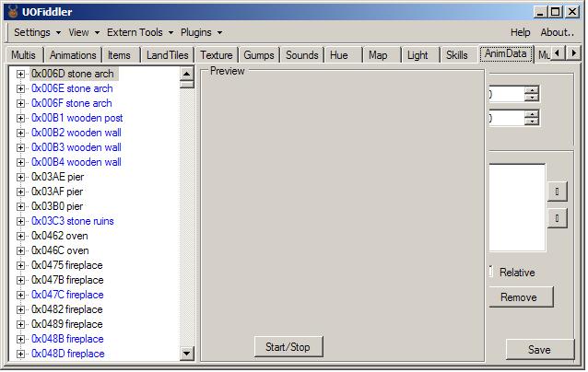Select 0x00B3 wooden wall entry

click(76, 147)
